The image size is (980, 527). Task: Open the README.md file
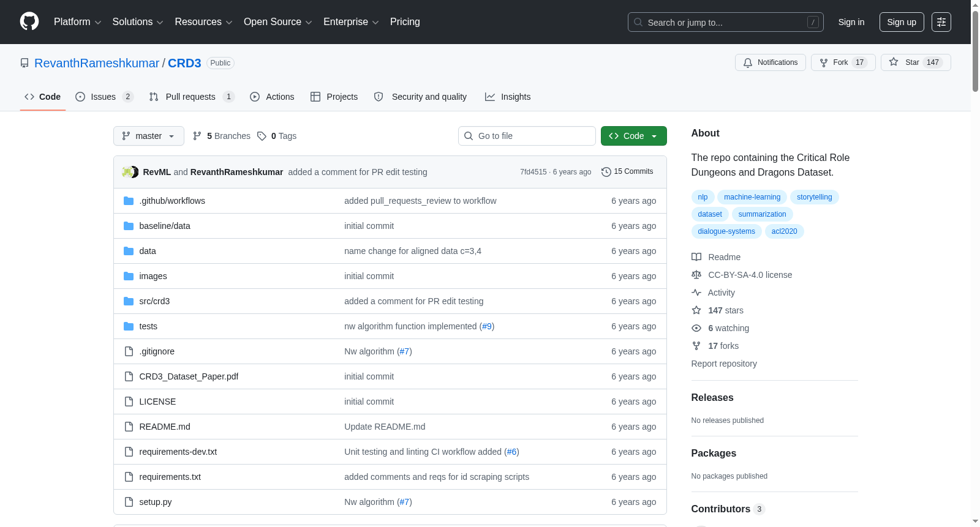165,427
